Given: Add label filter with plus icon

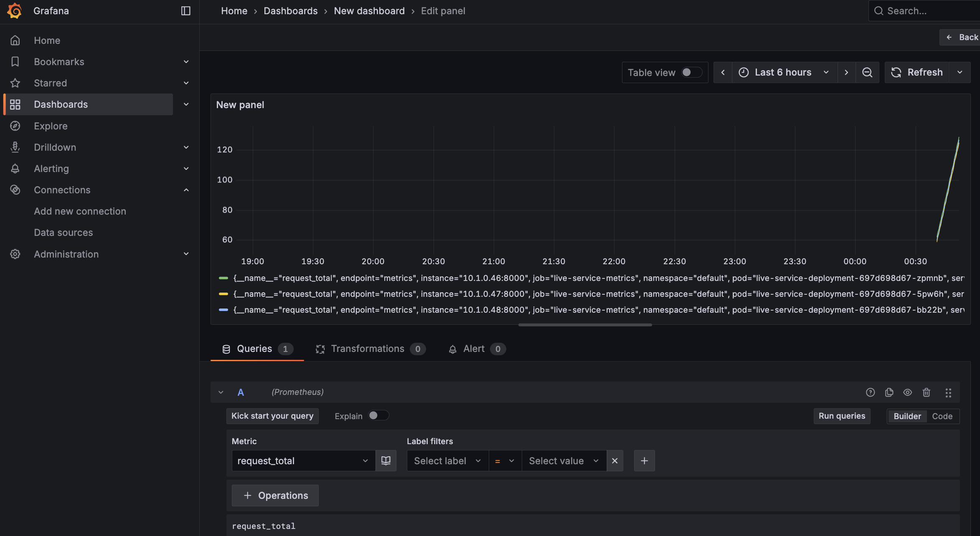Looking at the screenshot, I should pyautogui.click(x=644, y=461).
